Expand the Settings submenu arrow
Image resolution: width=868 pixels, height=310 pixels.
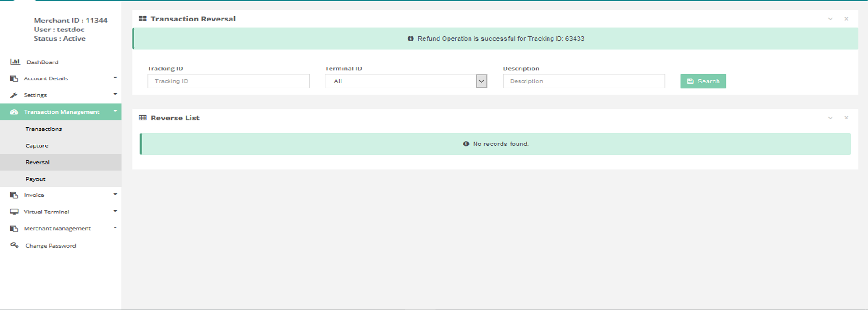(x=115, y=94)
